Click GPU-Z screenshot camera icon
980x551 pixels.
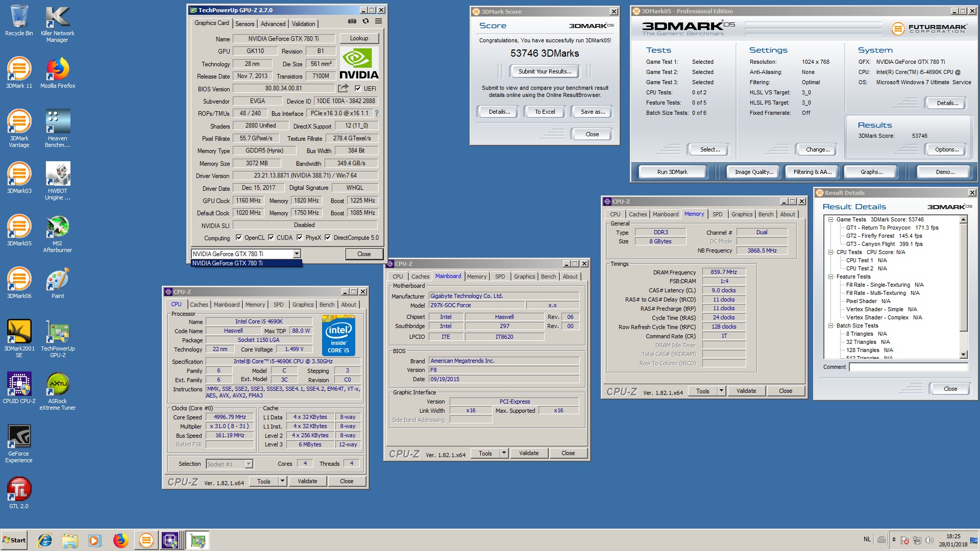(x=352, y=21)
